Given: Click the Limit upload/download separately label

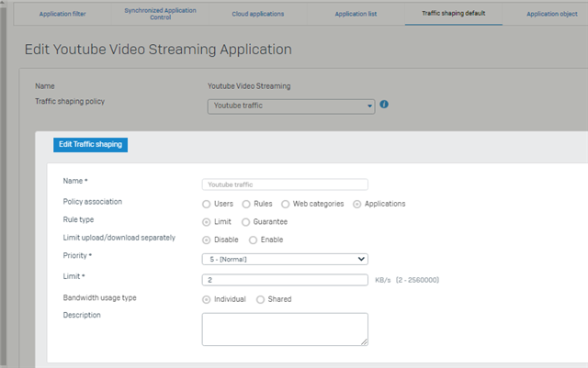Looking at the screenshot, I should coord(119,238).
